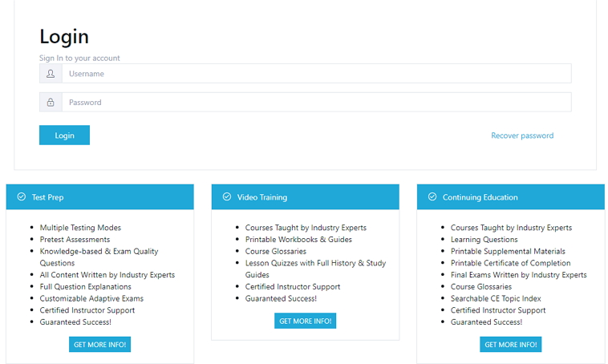
Task: Focus the Username input field
Action: (x=316, y=74)
